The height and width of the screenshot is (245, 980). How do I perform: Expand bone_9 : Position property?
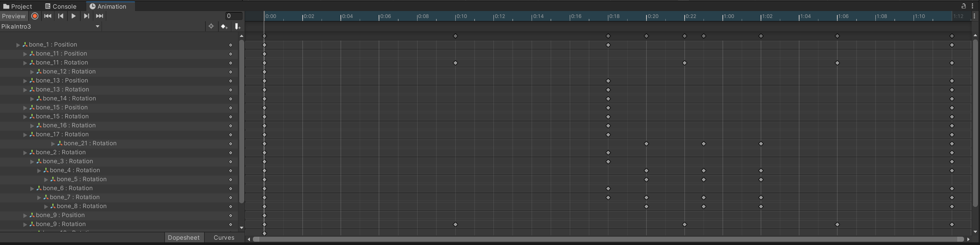point(25,215)
